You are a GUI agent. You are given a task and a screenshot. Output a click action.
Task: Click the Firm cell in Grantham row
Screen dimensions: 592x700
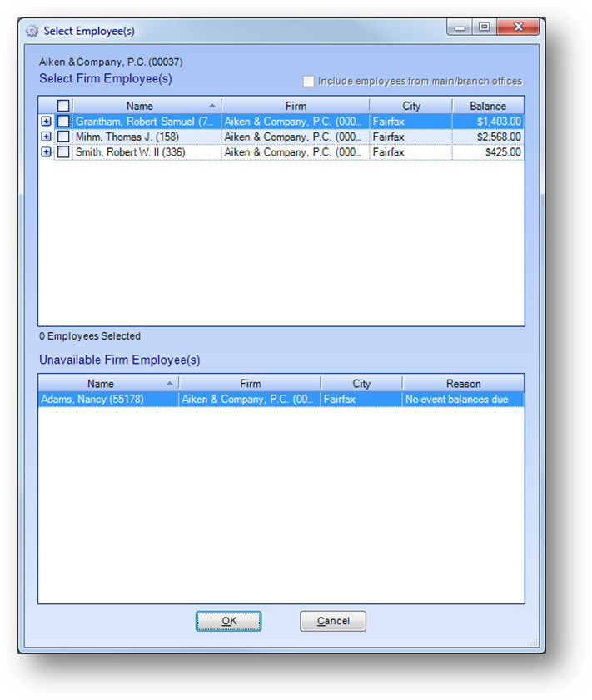click(x=295, y=122)
